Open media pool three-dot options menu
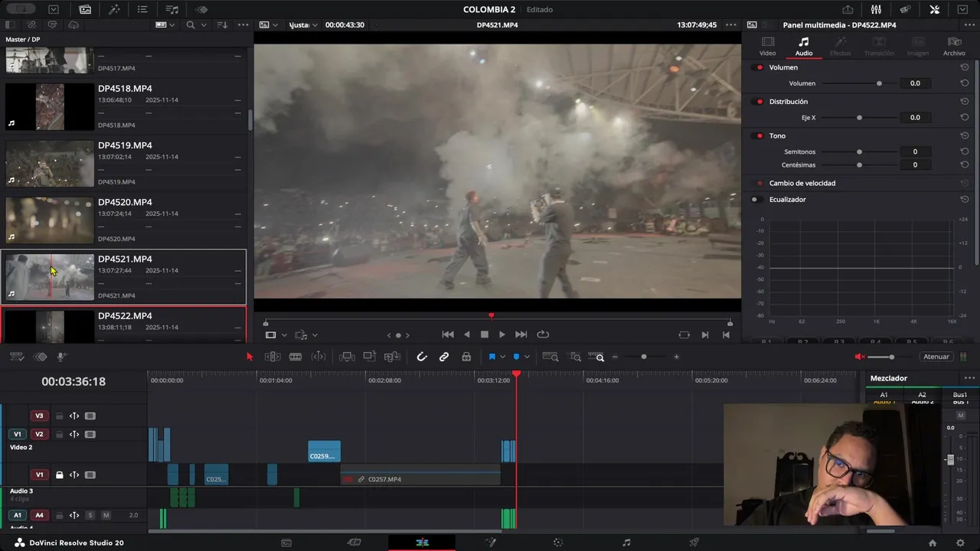Screen dimensions: 980x551 (243, 25)
